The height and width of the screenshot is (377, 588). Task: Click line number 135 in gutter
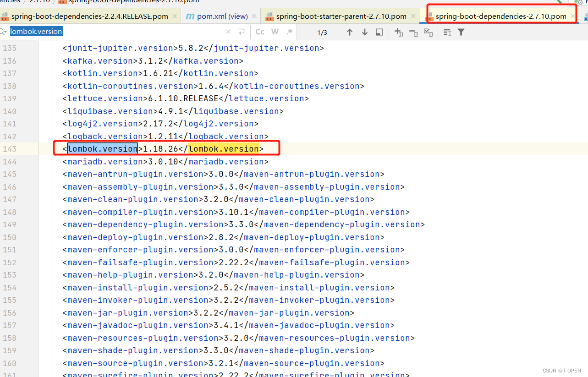tap(9, 48)
